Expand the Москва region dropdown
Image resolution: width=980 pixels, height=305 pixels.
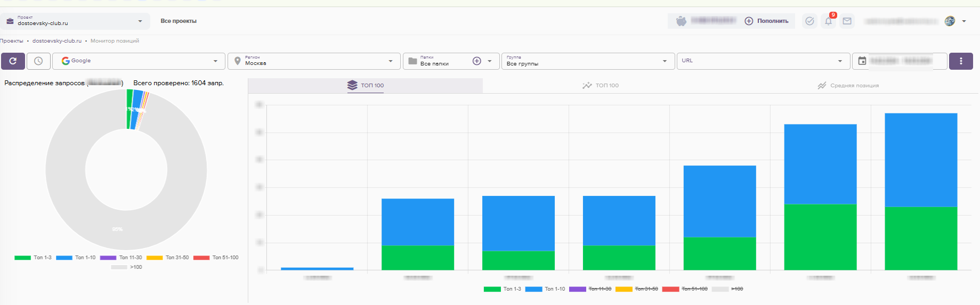pyautogui.click(x=314, y=61)
